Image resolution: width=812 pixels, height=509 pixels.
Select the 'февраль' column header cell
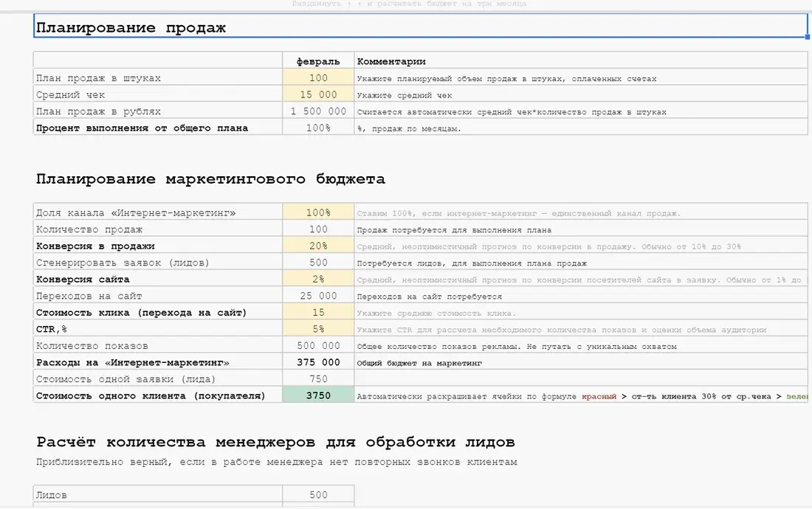pyautogui.click(x=318, y=60)
